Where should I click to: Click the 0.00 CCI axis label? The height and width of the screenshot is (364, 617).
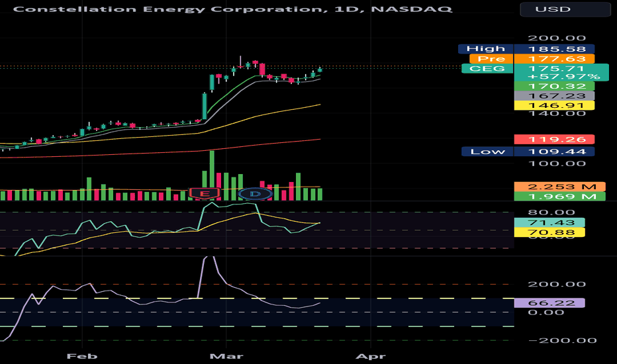tap(546, 312)
